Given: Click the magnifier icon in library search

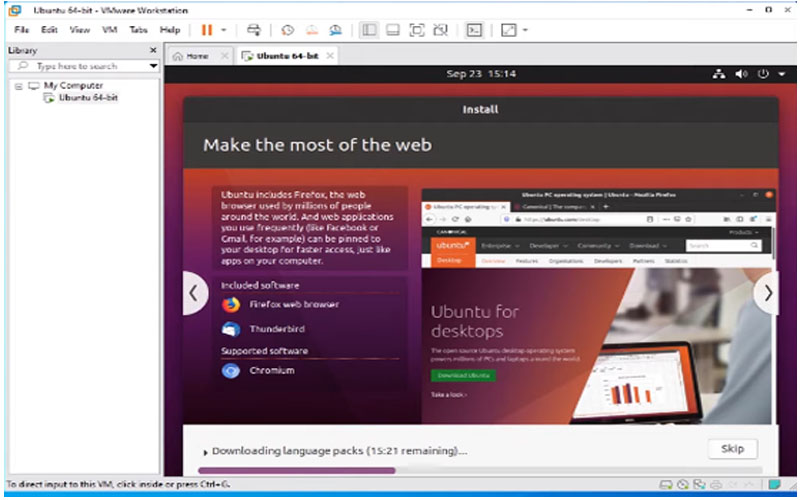Looking at the screenshot, I should 23,66.
